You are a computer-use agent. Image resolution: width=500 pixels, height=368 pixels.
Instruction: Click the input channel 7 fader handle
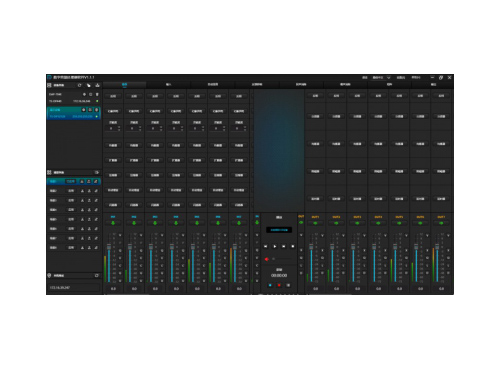pos(235,247)
